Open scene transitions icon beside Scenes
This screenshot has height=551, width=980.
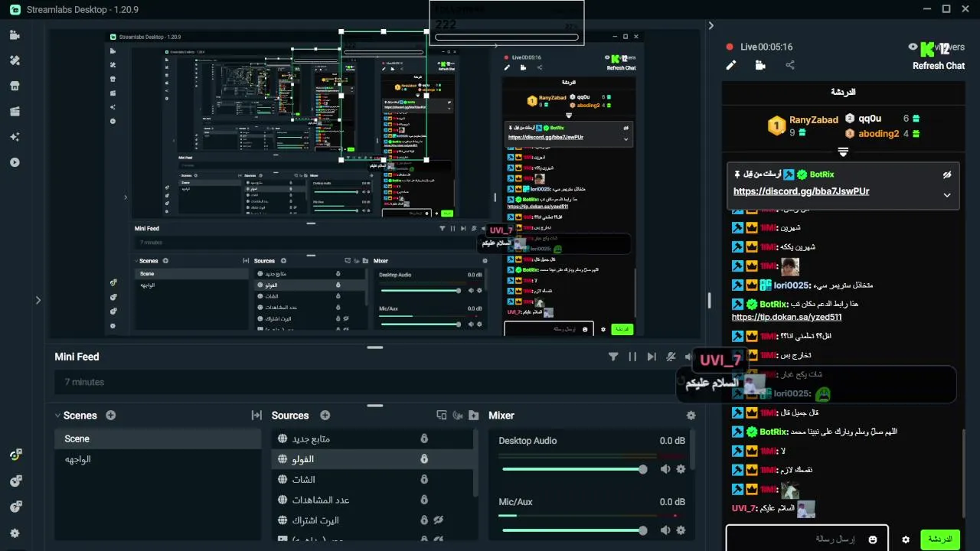click(x=256, y=416)
